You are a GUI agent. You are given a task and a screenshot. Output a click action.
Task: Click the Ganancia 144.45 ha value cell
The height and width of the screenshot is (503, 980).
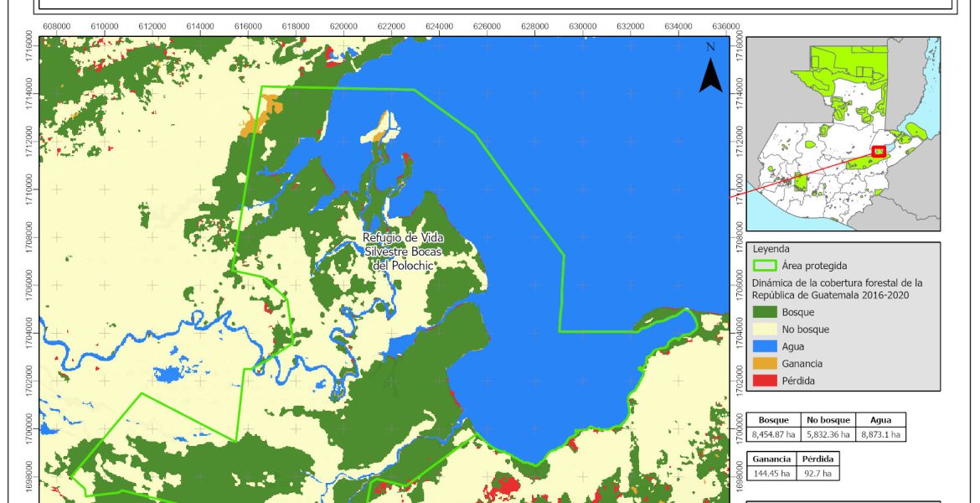[770, 474]
